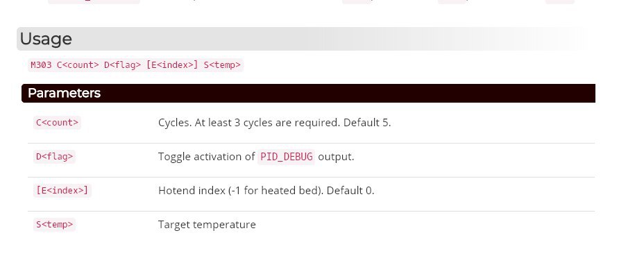Click M303 in the usage syntax line
Viewport: 644px width, 258px height.
coord(41,64)
